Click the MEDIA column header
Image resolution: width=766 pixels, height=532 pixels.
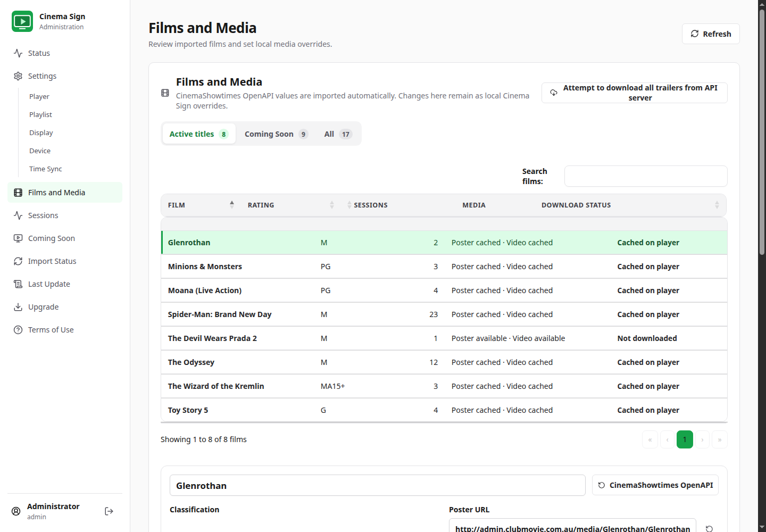coord(474,205)
